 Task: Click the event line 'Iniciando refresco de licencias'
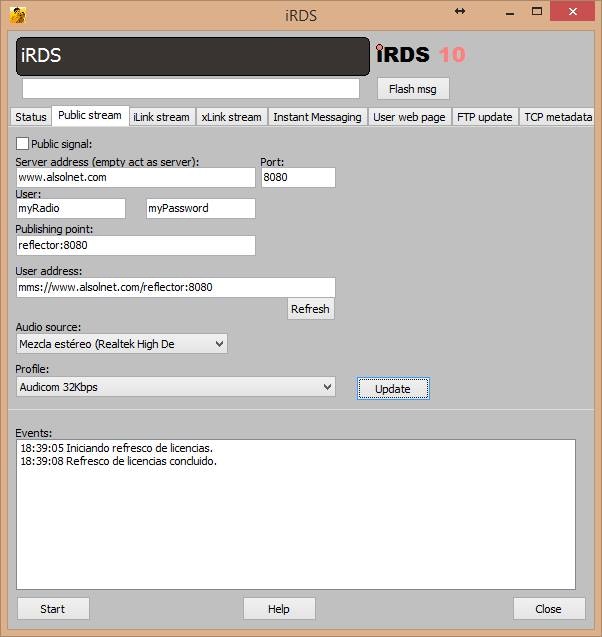[117, 448]
